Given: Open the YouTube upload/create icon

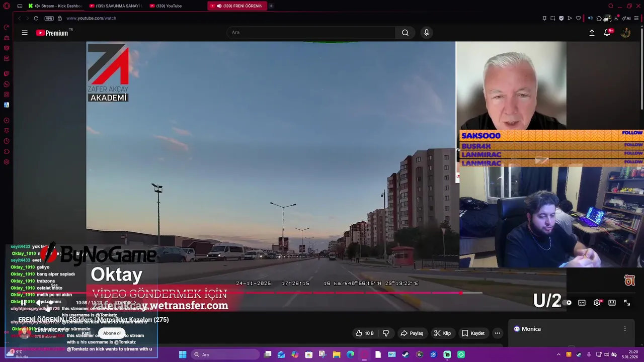Looking at the screenshot, I should tap(592, 33).
